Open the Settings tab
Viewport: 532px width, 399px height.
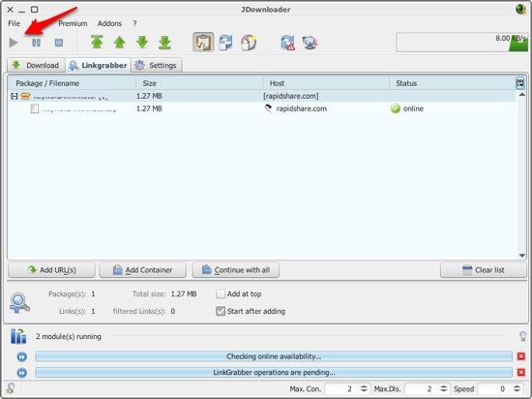pos(157,65)
